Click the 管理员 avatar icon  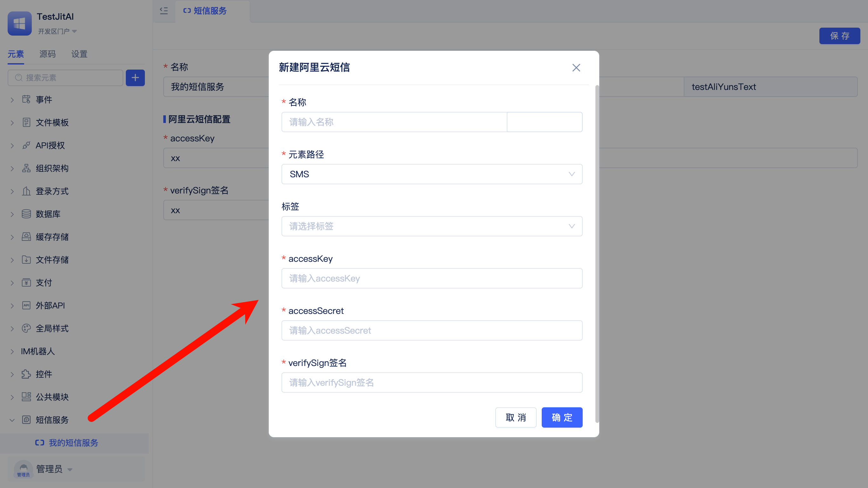(23, 469)
